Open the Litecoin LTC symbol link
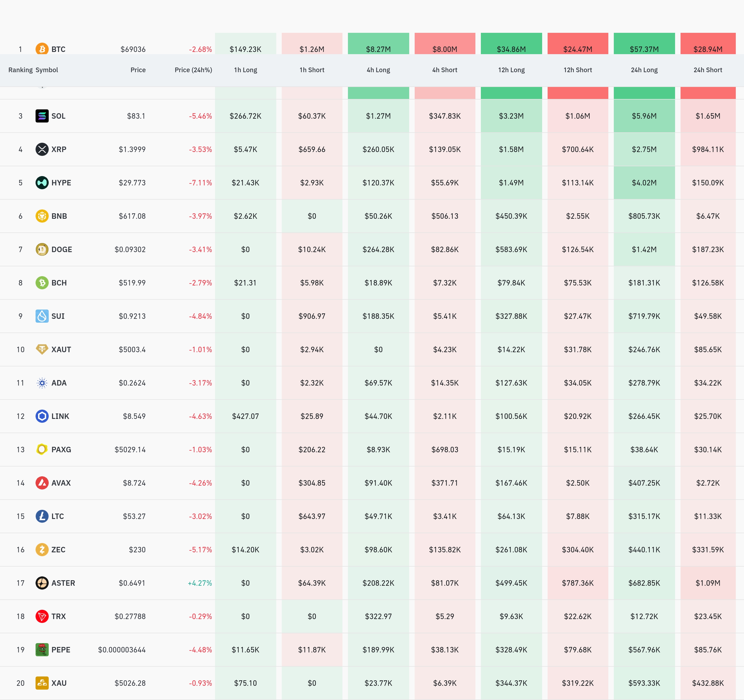This screenshot has height=700, width=744. (x=58, y=516)
